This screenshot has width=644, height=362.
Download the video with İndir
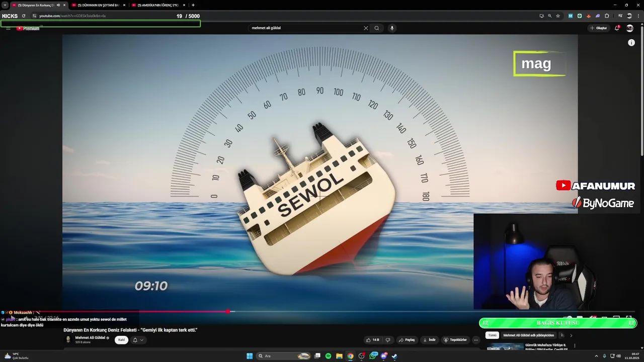coord(429,340)
